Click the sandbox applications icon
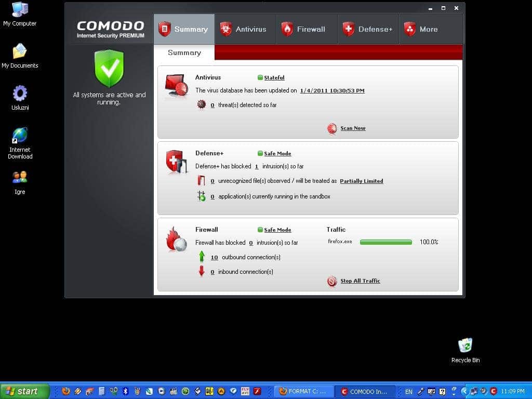532x399 pixels. (x=201, y=196)
